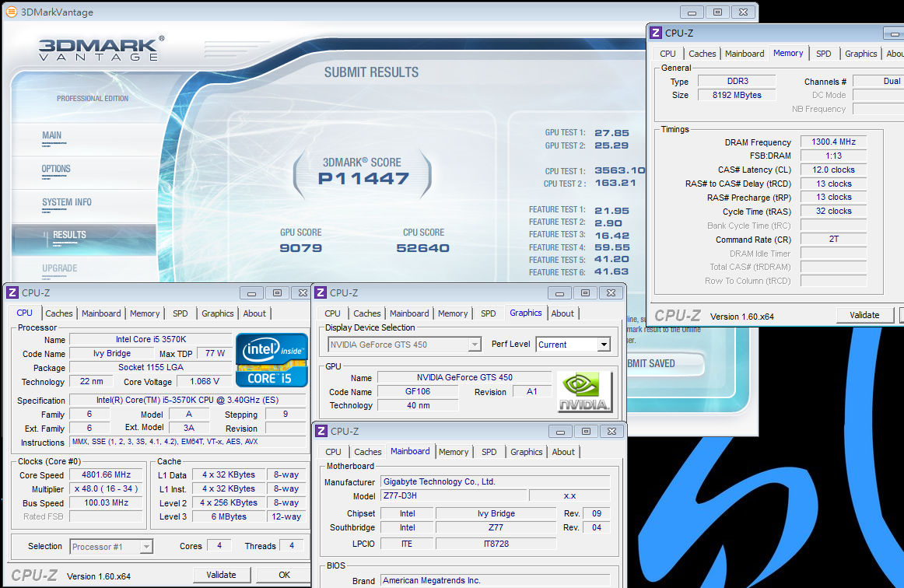The height and width of the screenshot is (588, 904).
Task: Click the GPU TEST 1 result 27.85
Action: click(x=611, y=132)
